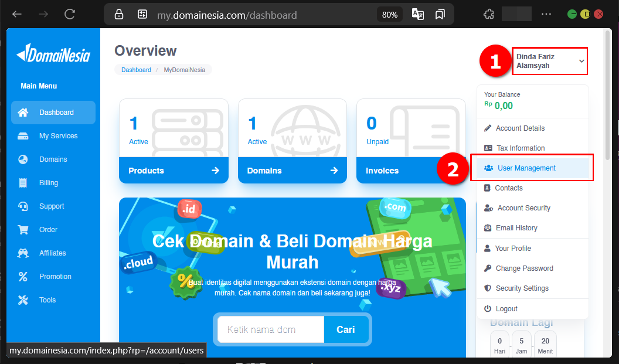Open Security Settings from account menu

533,288
